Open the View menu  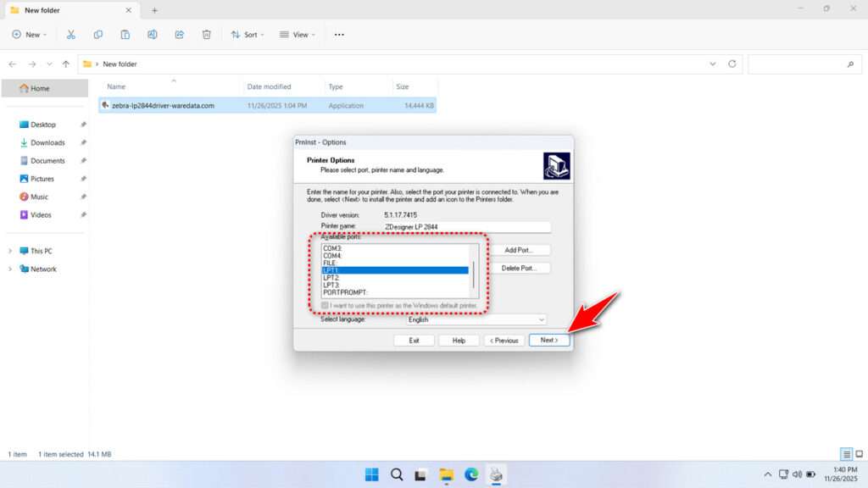[x=297, y=35]
